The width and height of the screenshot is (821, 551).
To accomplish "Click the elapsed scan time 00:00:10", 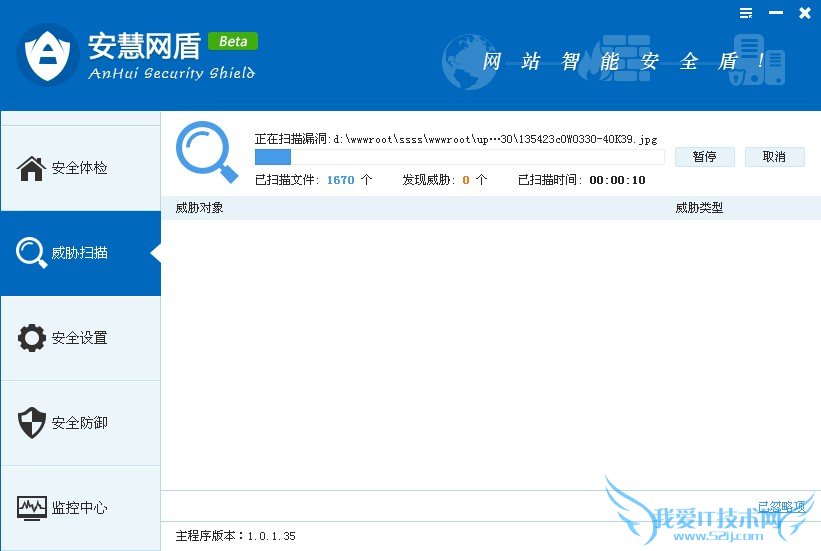I will 617,180.
